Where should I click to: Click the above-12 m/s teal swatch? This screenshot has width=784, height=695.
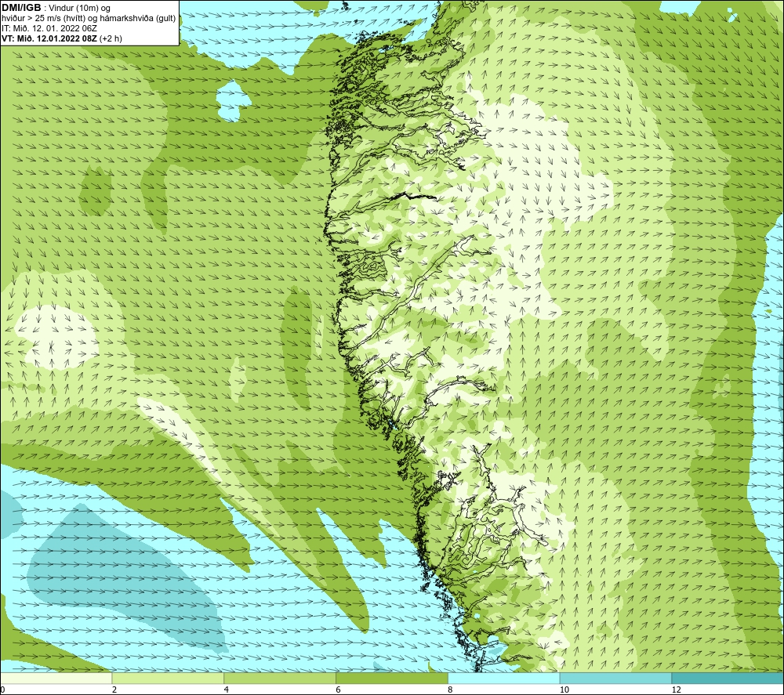[728, 678]
